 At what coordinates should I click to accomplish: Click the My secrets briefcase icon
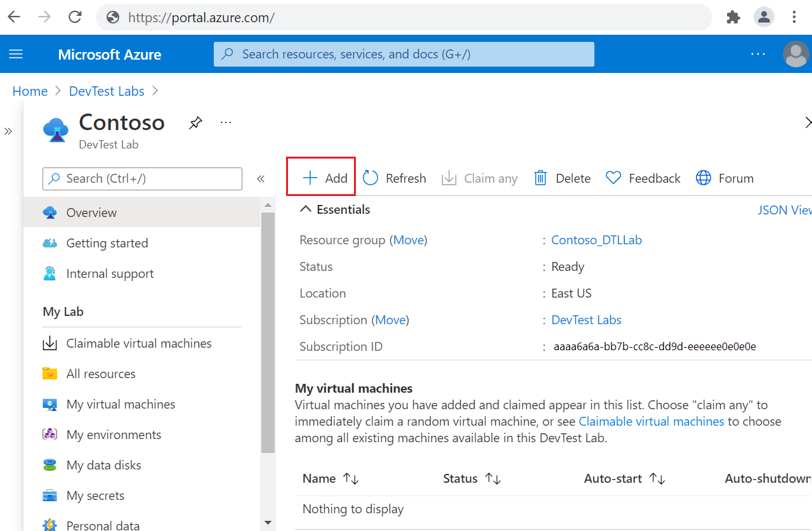(x=50, y=495)
